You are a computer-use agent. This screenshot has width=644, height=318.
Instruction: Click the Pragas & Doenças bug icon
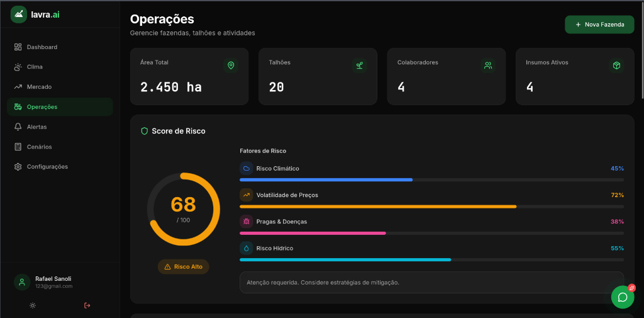247,222
